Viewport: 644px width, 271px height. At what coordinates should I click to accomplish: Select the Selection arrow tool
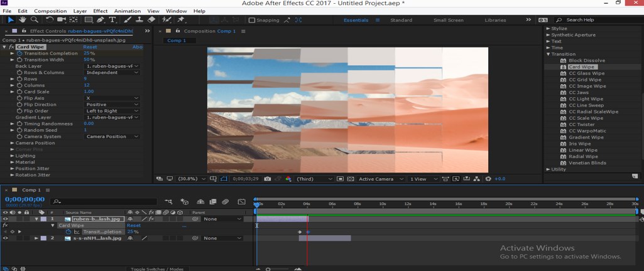click(10, 19)
